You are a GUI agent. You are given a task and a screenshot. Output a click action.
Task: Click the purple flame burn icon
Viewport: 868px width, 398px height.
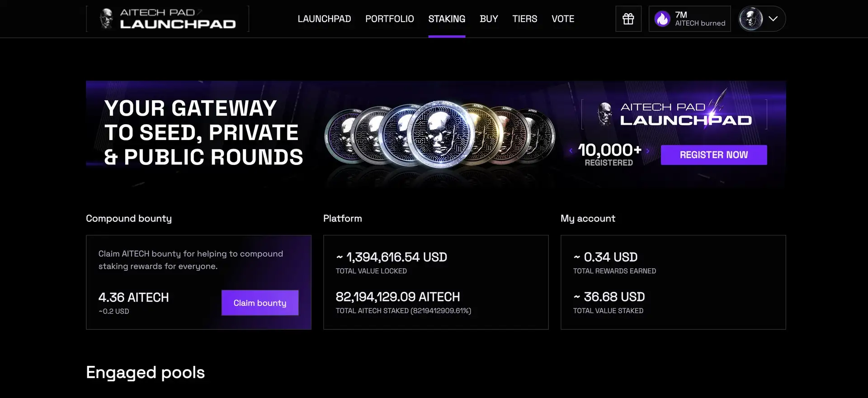(662, 19)
